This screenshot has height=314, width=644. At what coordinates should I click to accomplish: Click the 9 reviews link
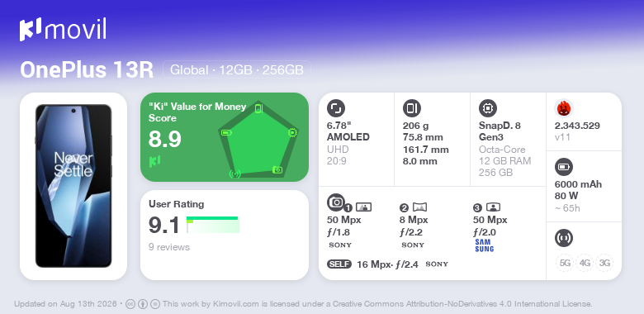(x=169, y=247)
